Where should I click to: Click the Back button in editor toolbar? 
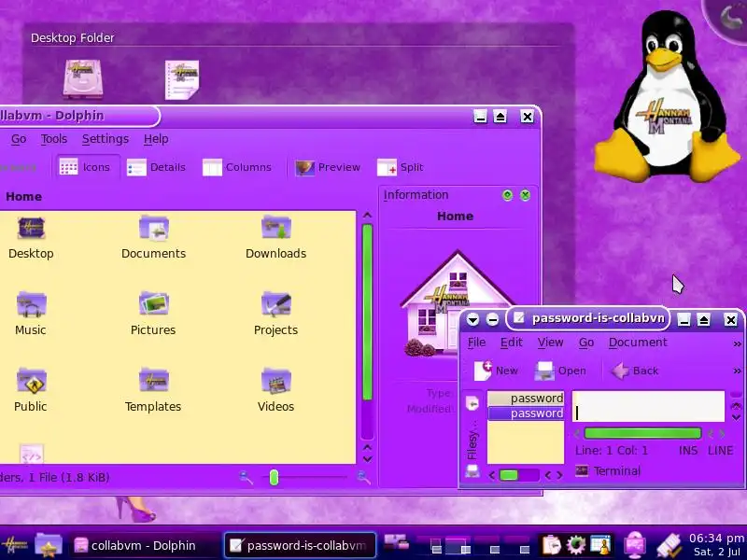[x=635, y=371]
